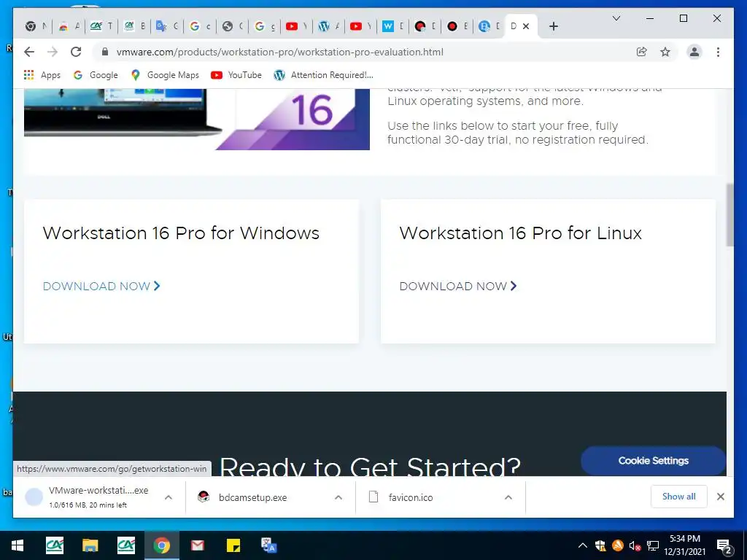Click the muted volume tray icon

(x=635, y=546)
